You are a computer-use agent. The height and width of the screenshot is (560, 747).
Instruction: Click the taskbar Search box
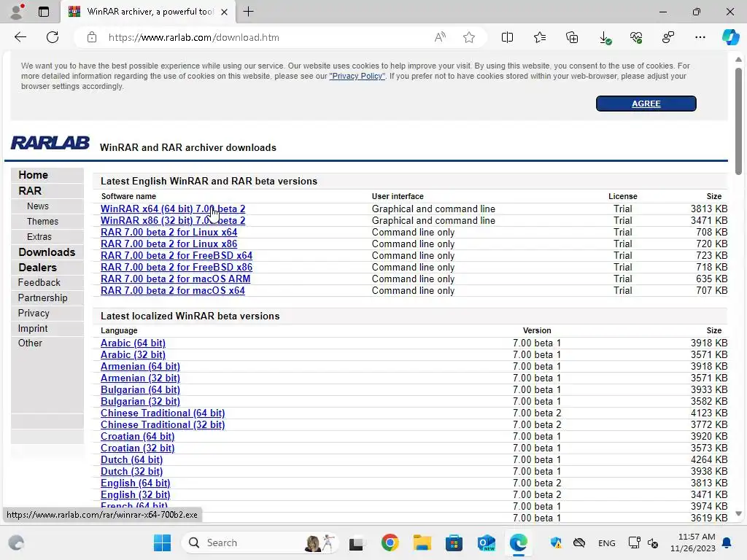pyautogui.click(x=260, y=542)
